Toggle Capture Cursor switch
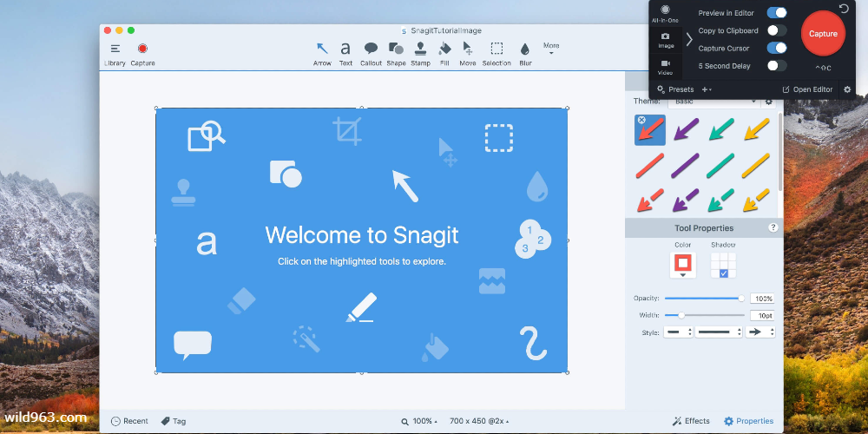 pyautogui.click(x=777, y=48)
